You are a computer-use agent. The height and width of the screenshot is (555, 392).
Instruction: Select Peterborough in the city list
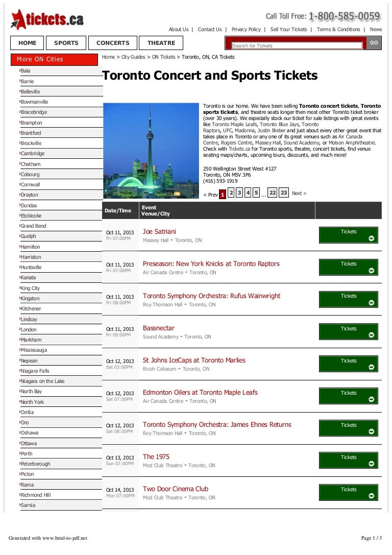(x=35, y=464)
